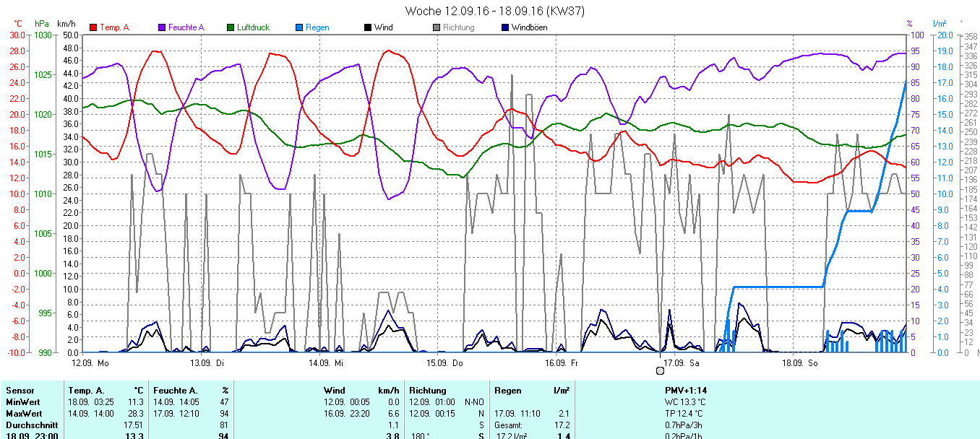Click the gray Richtung legend swatch
Screen dimensions: 980x439
[437, 27]
